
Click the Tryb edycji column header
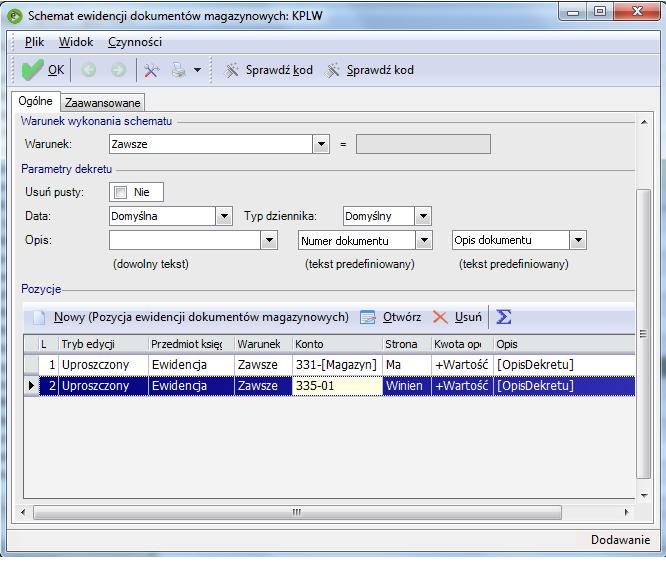[x=103, y=344]
